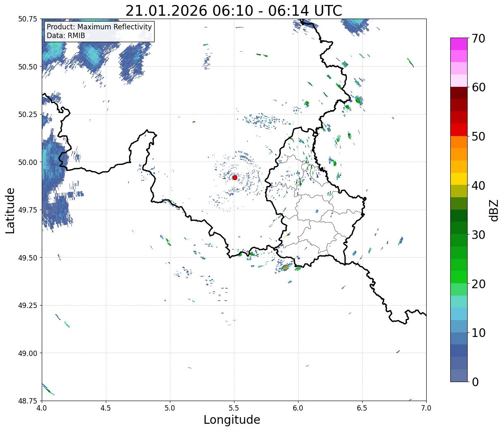The image size is (504, 430).
Task: Click the 40 tick on colorbar
Action: click(478, 185)
